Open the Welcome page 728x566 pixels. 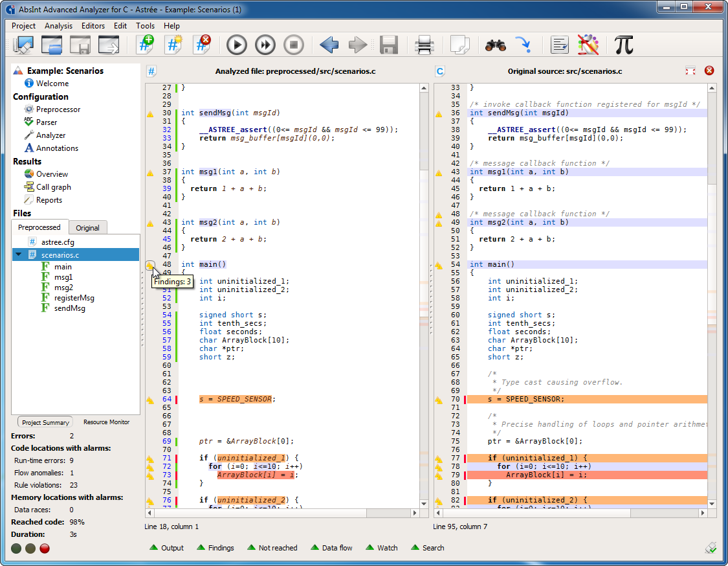47,84
